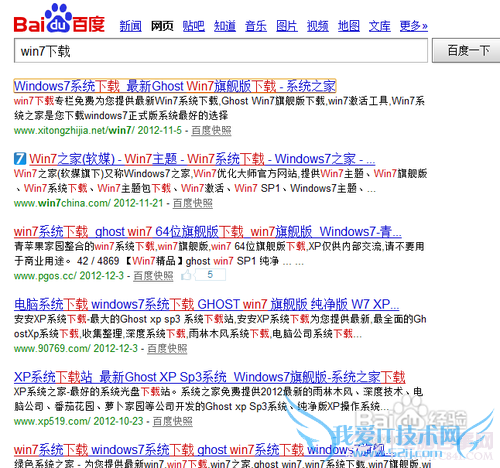Open 百度快照 for xp519.com result
Screen dimensions: 500x468
[173, 421]
